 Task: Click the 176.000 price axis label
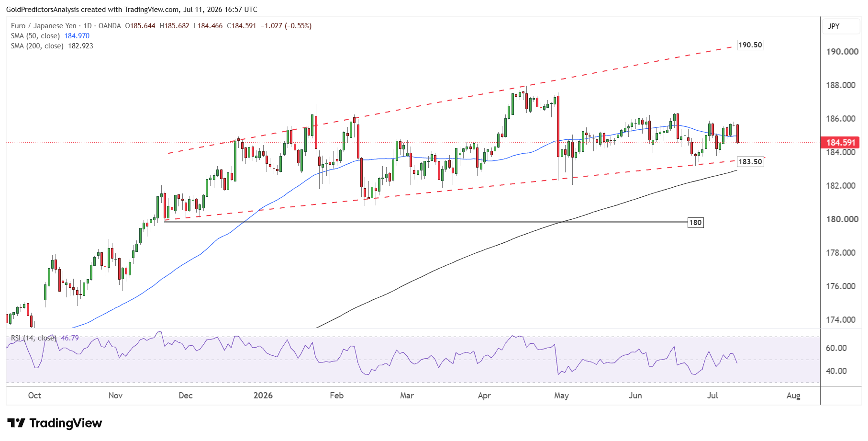pos(841,286)
